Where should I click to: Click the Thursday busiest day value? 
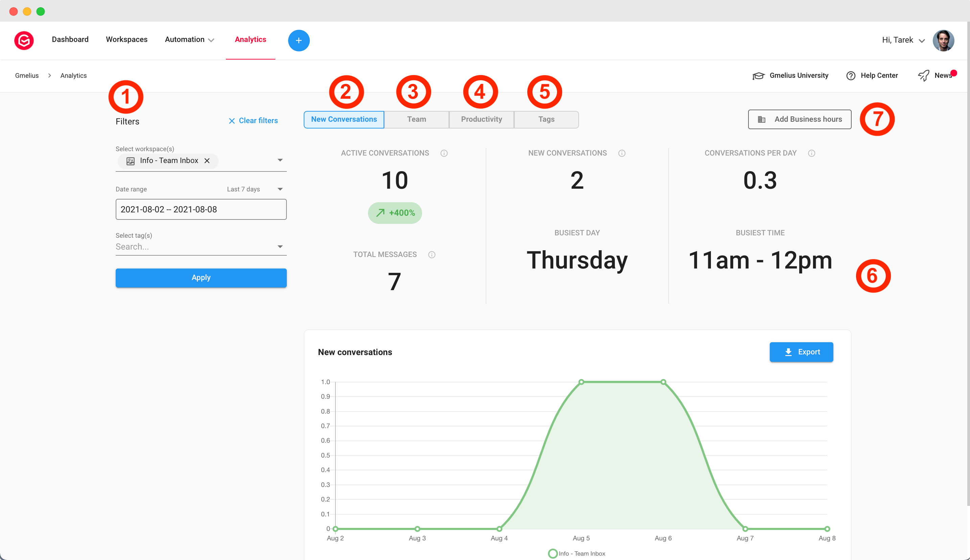577,260
